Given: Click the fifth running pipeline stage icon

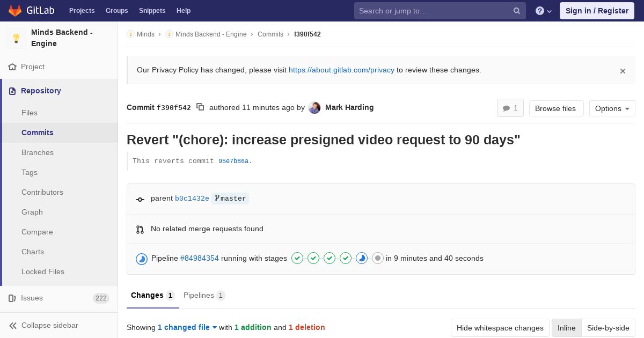Looking at the screenshot, I should [362, 259].
